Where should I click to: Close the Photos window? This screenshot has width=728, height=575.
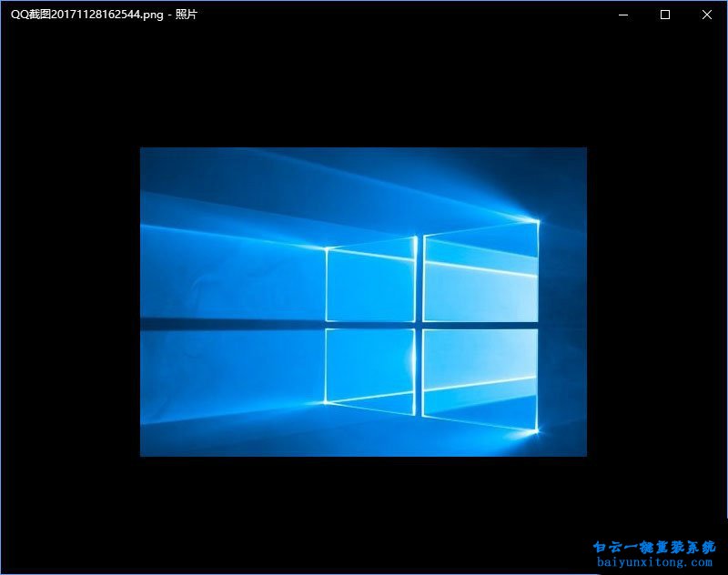point(707,15)
